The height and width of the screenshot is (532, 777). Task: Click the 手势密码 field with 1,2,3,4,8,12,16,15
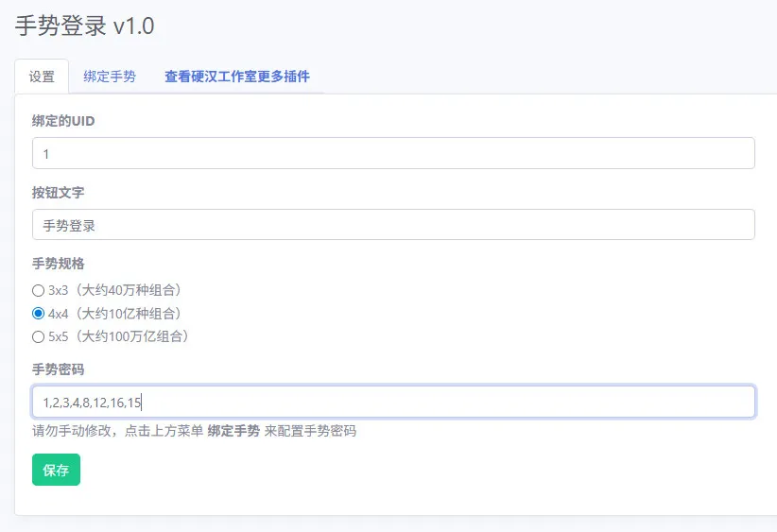pyautogui.click(x=393, y=402)
